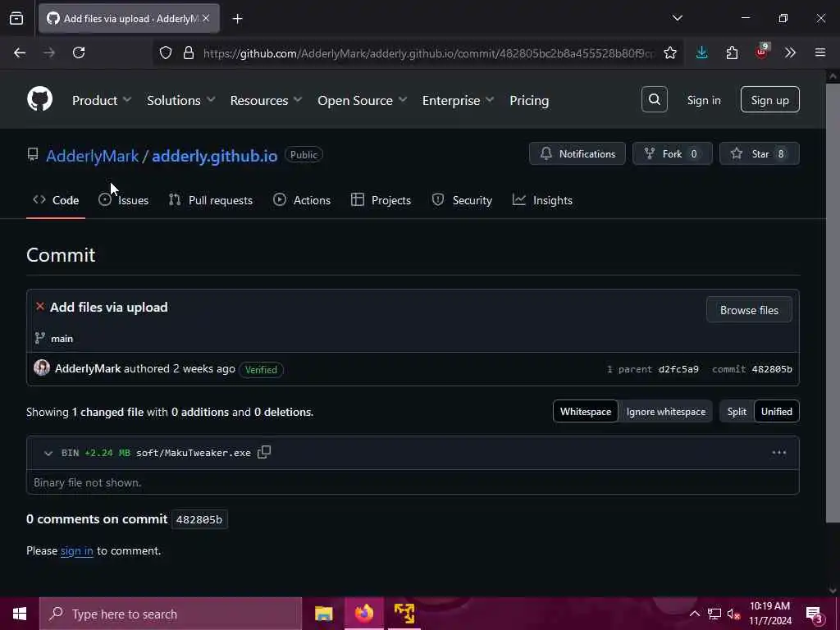Screen dimensions: 840x630
Task: Open the adderly.github.io repository link
Action: coord(215,156)
